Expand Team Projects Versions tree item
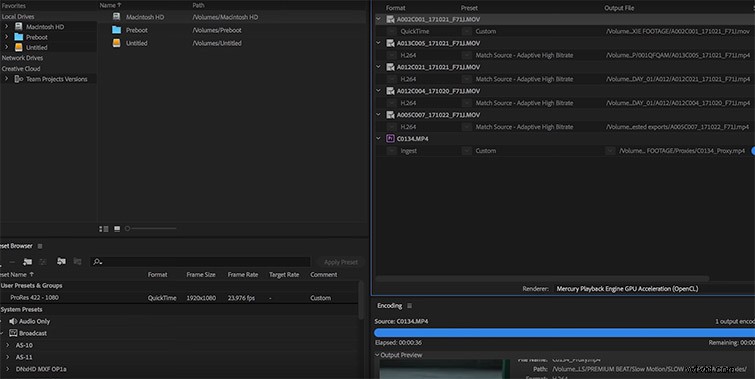This screenshot has height=379, width=755. (x=7, y=79)
